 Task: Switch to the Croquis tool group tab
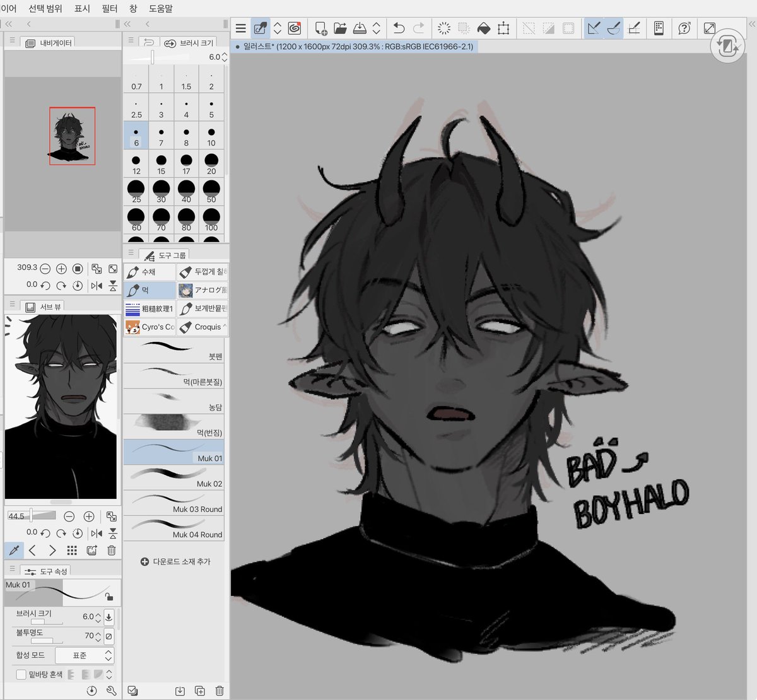pos(202,327)
